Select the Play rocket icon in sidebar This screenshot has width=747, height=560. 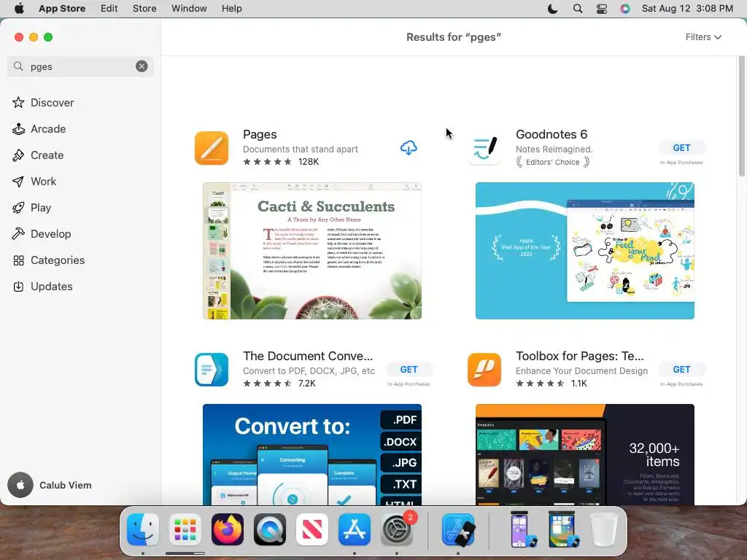point(18,207)
